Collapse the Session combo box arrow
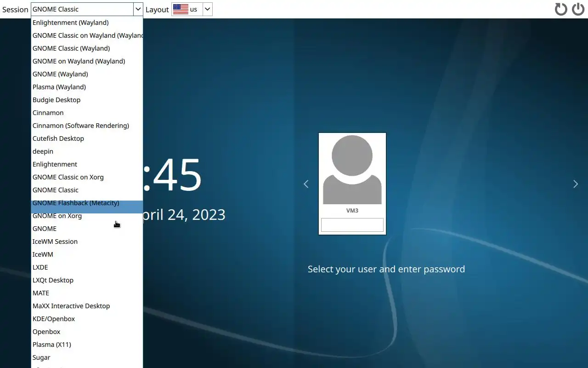This screenshot has height=368, width=588. pos(138,9)
